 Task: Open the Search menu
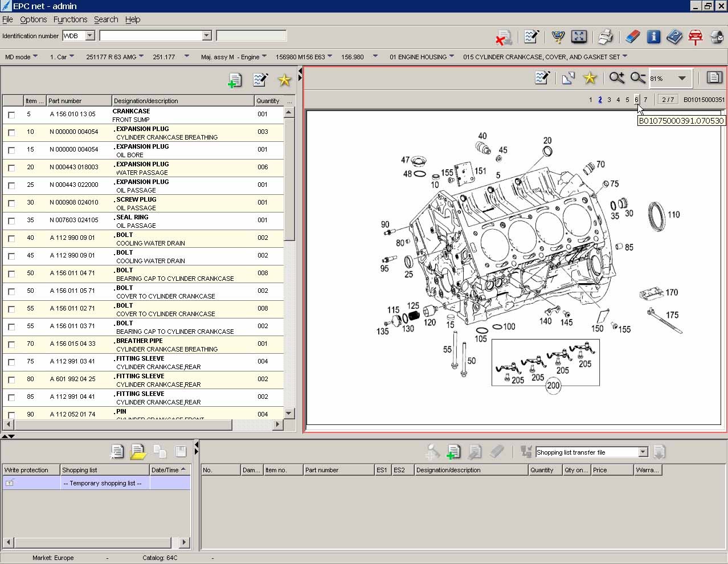tap(106, 19)
